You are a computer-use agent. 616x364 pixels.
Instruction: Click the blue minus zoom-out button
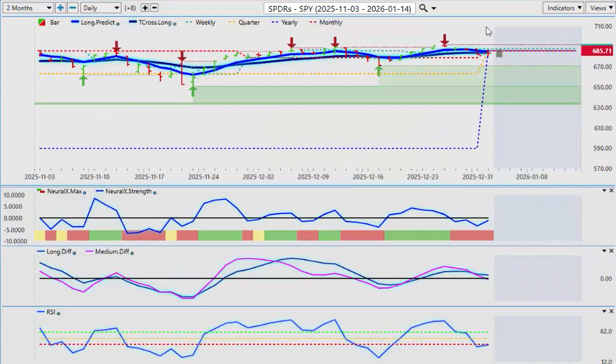[x=73, y=8]
